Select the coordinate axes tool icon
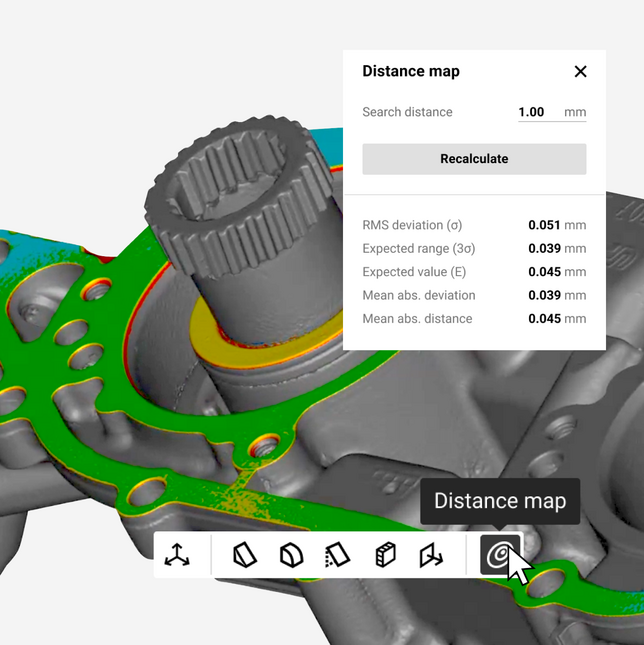 pos(177,555)
